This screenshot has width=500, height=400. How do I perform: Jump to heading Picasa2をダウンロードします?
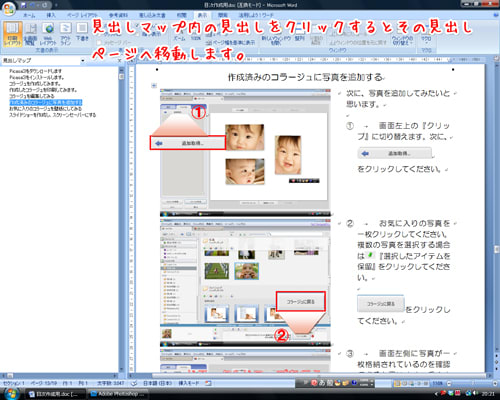point(35,71)
